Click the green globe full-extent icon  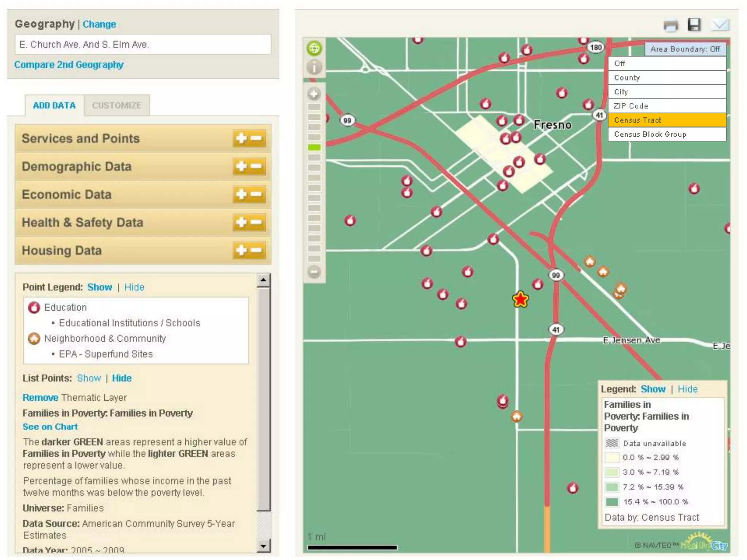(314, 48)
